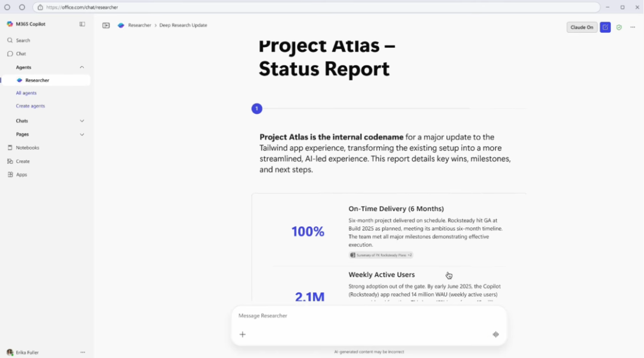Open Erika Fuller's profile
The image size is (644, 358).
tap(23, 352)
